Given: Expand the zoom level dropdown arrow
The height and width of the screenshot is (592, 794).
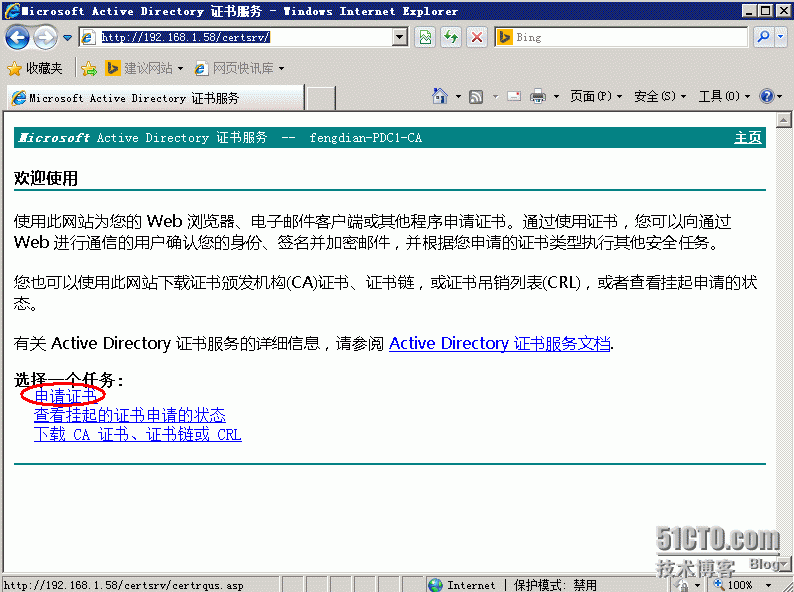Looking at the screenshot, I should coord(768,585).
